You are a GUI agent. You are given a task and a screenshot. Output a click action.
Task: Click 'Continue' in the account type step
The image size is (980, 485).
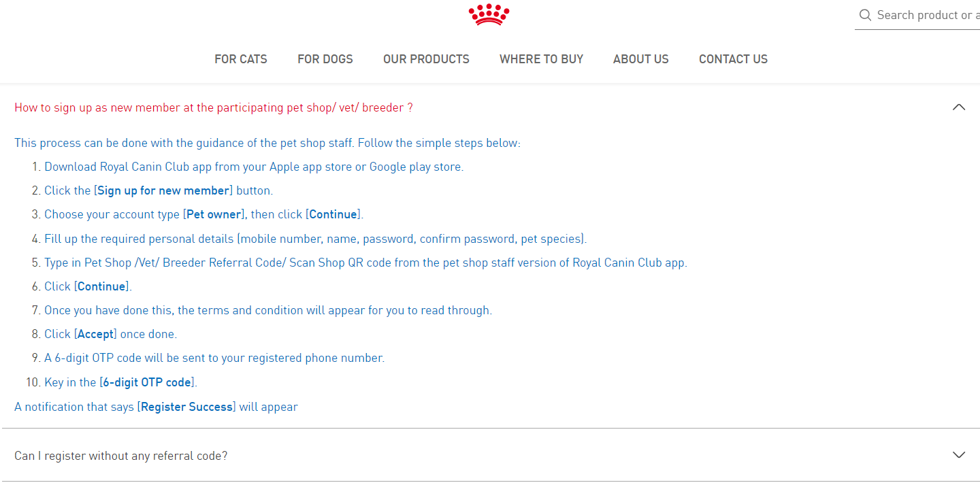pos(333,214)
